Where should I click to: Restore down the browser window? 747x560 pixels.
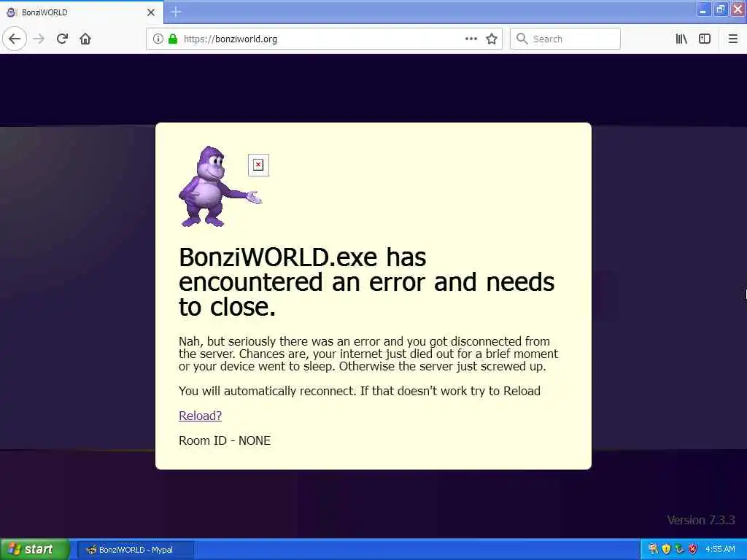point(721,9)
